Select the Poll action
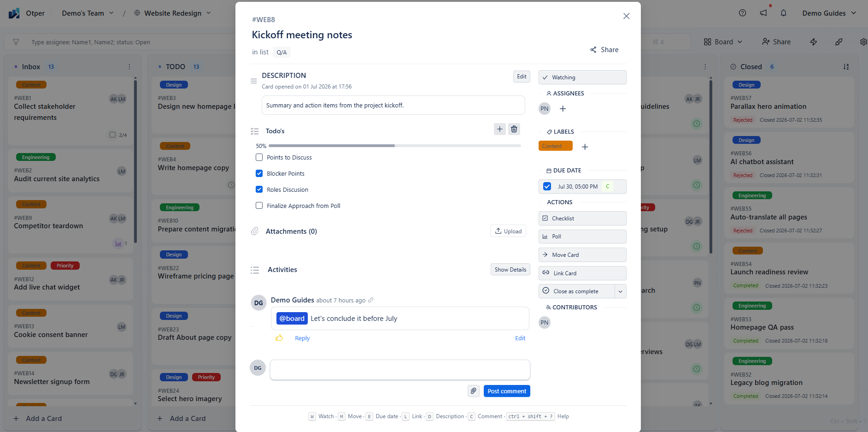The image size is (868, 432). click(582, 237)
